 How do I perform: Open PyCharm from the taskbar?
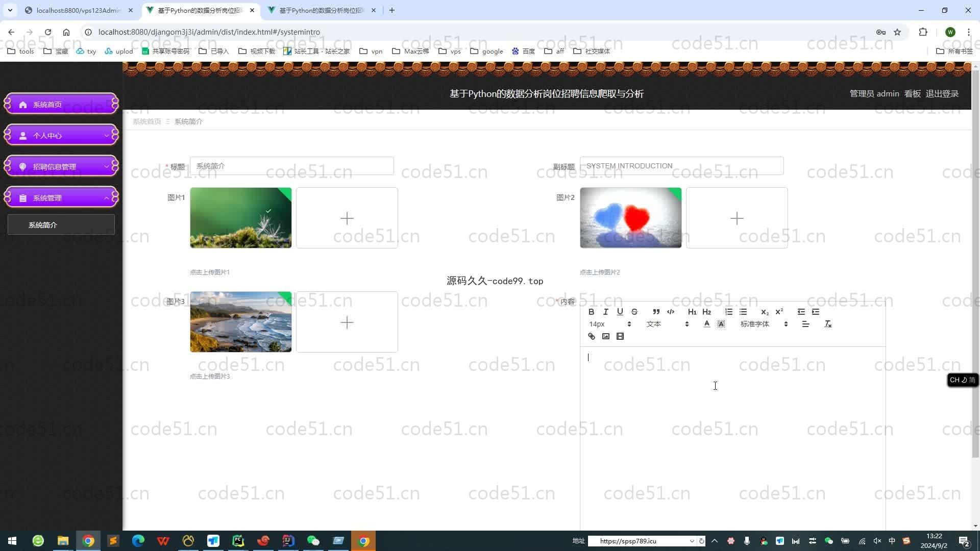pos(238,541)
